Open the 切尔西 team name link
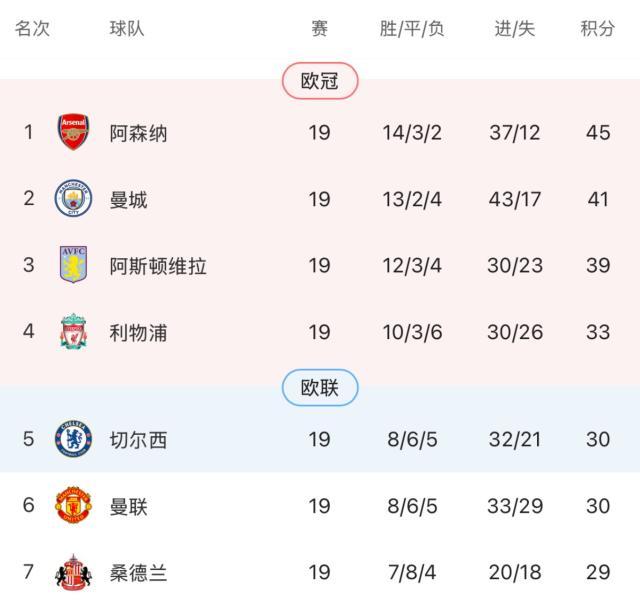This screenshot has height=604, width=640. click(138, 439)
